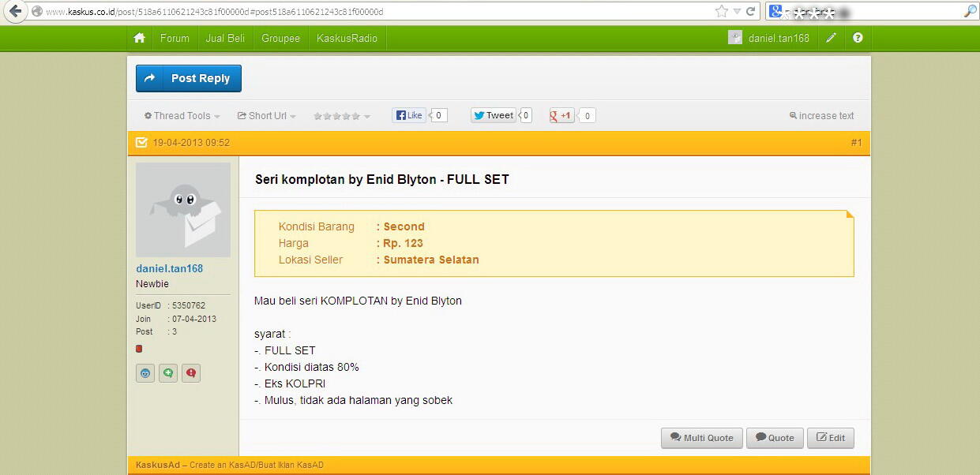980x475 pixels.
Task: Click the post date '19-04-2013 09:52'
Action: coord(191,143)
